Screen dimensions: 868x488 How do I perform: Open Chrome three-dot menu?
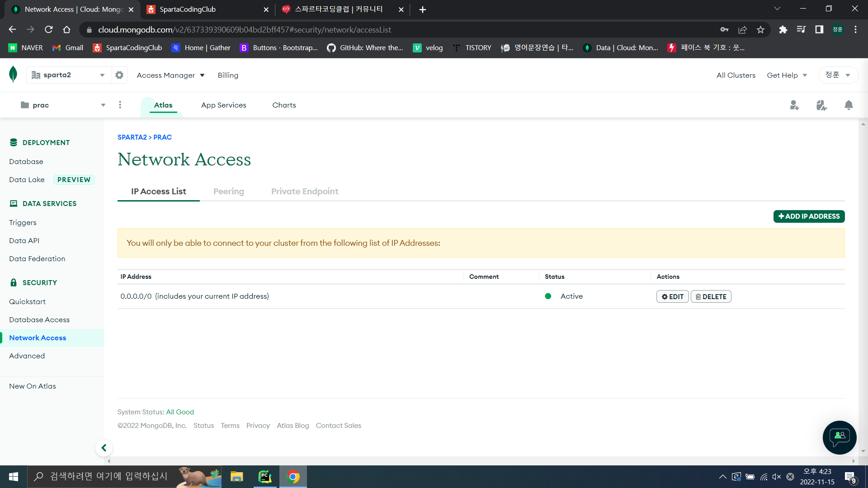tap(855, 30)
